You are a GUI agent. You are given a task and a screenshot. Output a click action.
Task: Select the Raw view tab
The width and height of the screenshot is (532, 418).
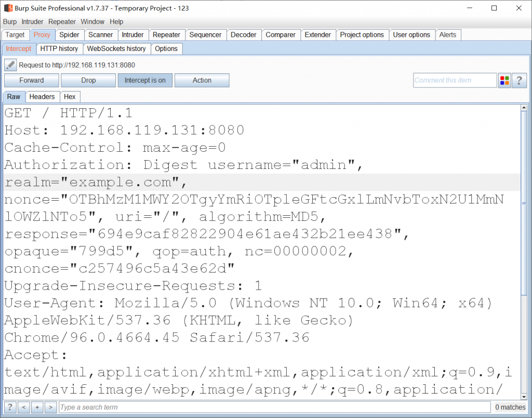14,97
